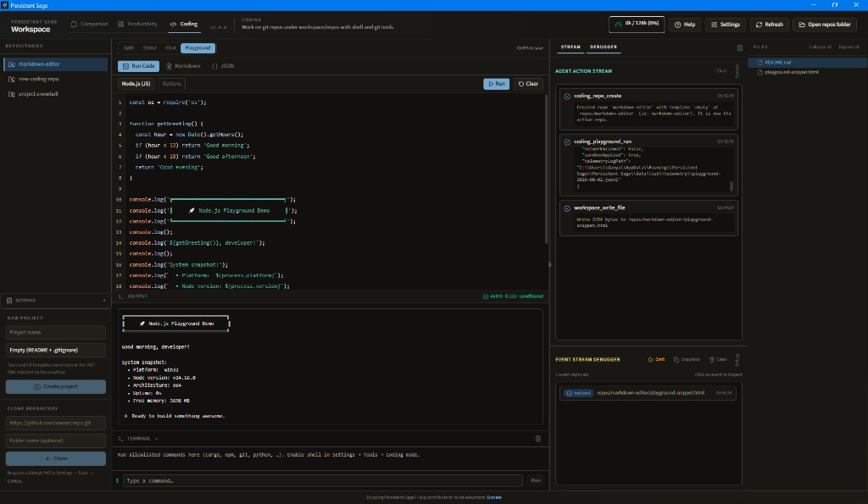Click the context usage gauge icon
Viewport: 868px width, 504px height.
coord(618,25)
